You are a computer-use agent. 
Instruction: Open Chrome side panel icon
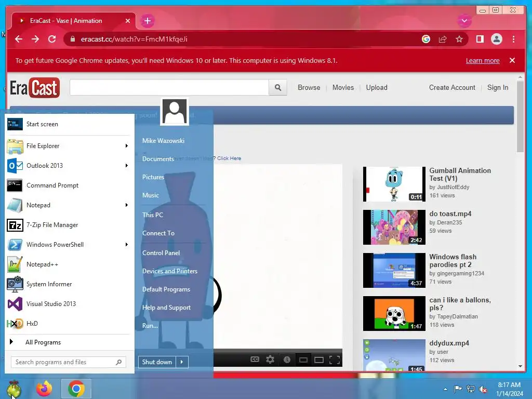pyautogui.click(x=480, y=39)
